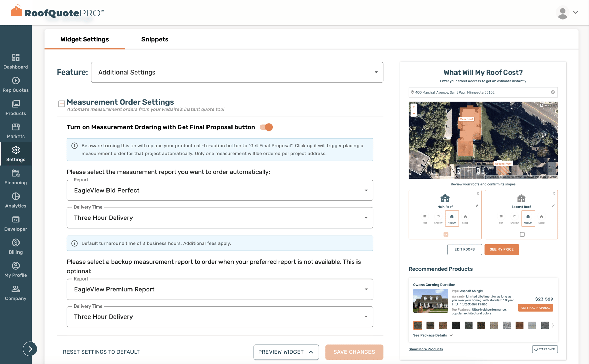
Task: Uncheck the Main Roof checkbox
Action: (446, 234)
